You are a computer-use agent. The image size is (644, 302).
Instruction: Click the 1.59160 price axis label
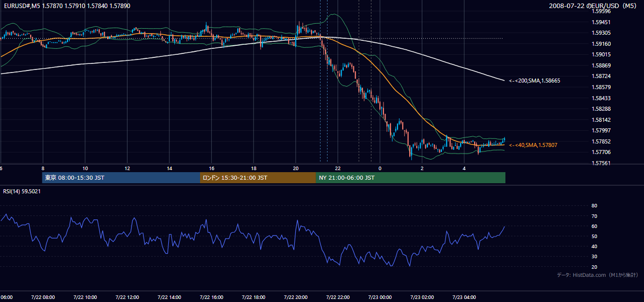click(x=601, y=44)
